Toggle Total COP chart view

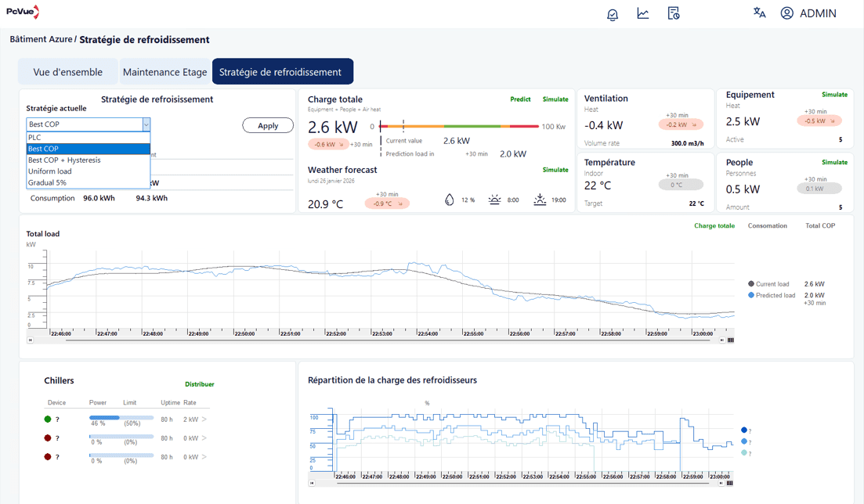coord(820,226)
